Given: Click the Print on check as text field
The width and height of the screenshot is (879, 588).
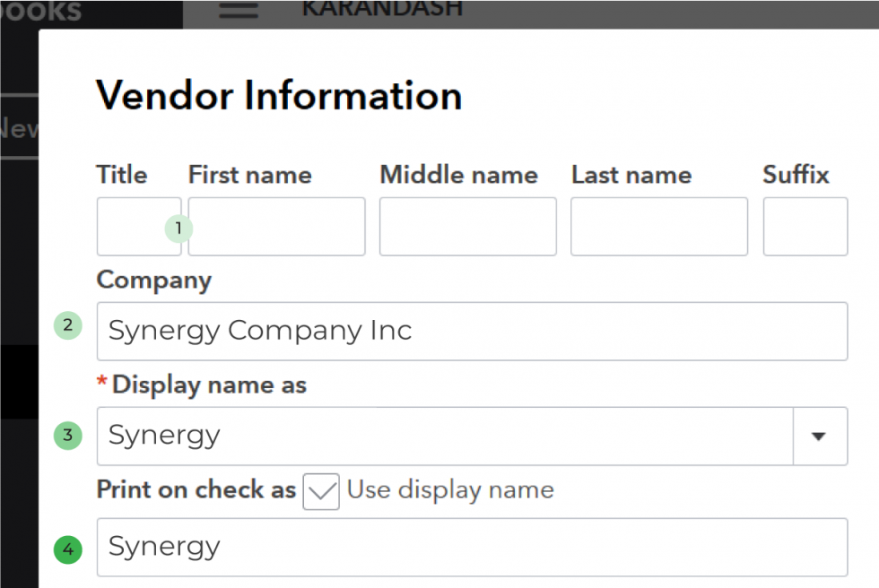Looking at the screenshot, I should 472,547.
